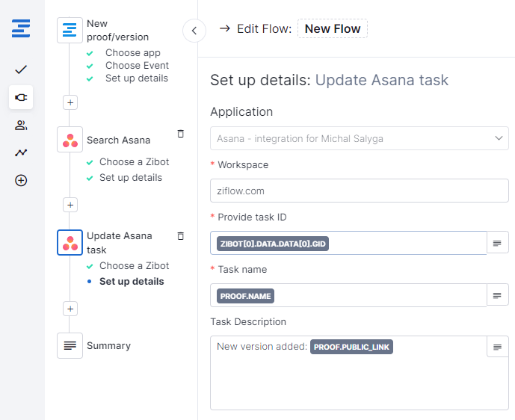
Task: Open the checkmark proofs icon in sidebar
Action: (x=21, y=70)
